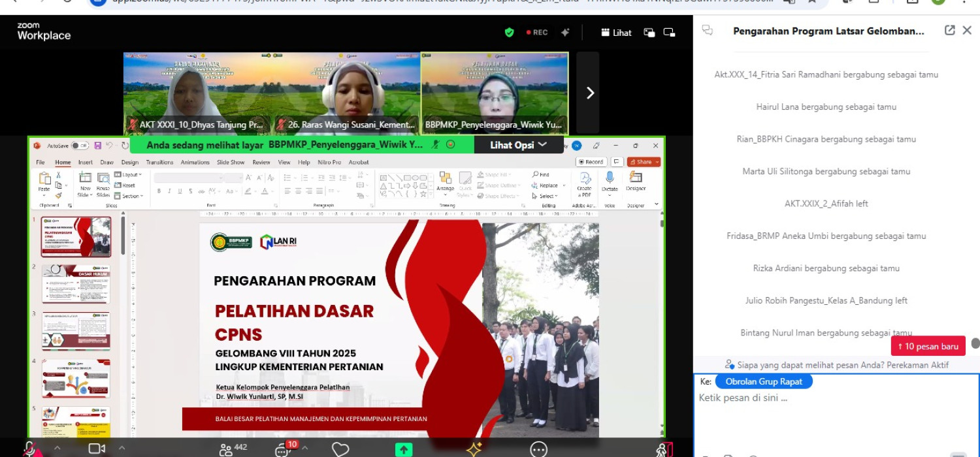Open Obrolan Grup Rapat recipient selector
This screenshot has height=457, width=980.
[x=763, y=381]
